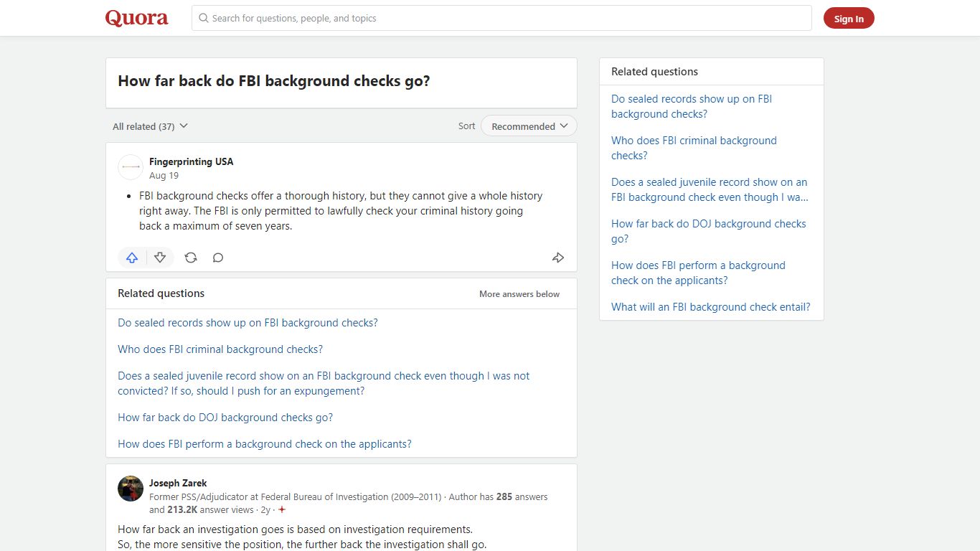The height and width of the screenshot is (551, 980).
Task: Open Joseph Zarek author name link
Action: pos(178,483)
